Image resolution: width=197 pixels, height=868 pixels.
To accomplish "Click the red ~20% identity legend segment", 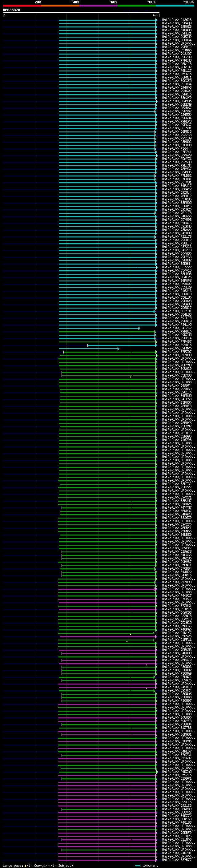I will pos(22,6).
